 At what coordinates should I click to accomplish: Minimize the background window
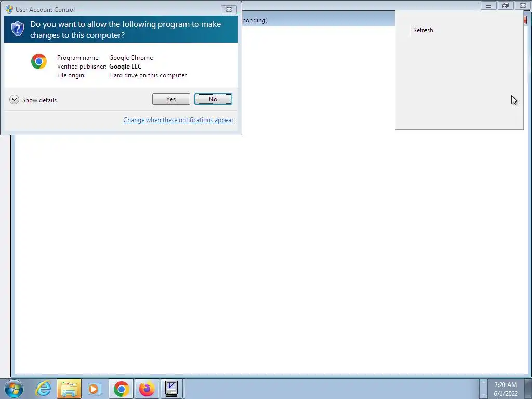coord(488,6)
